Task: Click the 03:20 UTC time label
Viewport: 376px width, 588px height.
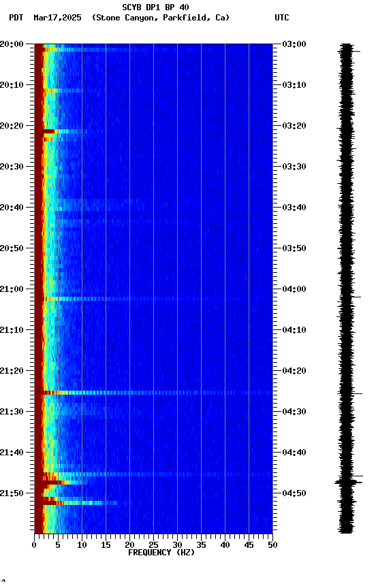Action: click(294, 126)
